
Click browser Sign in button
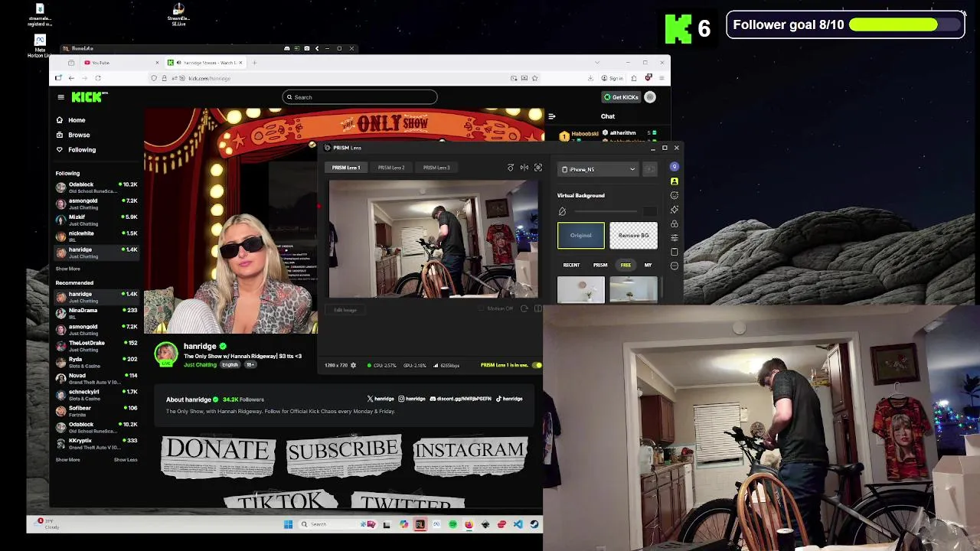pyautogui.click(x=612, y=78)
